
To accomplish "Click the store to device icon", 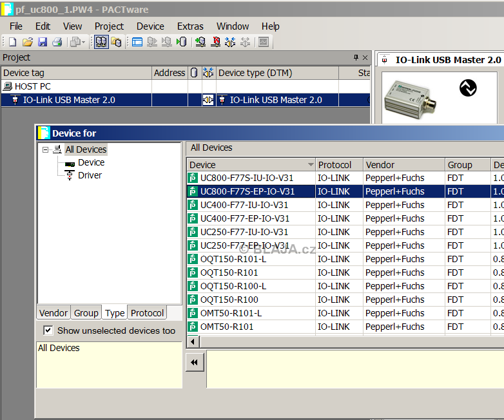I will (166, 42).
